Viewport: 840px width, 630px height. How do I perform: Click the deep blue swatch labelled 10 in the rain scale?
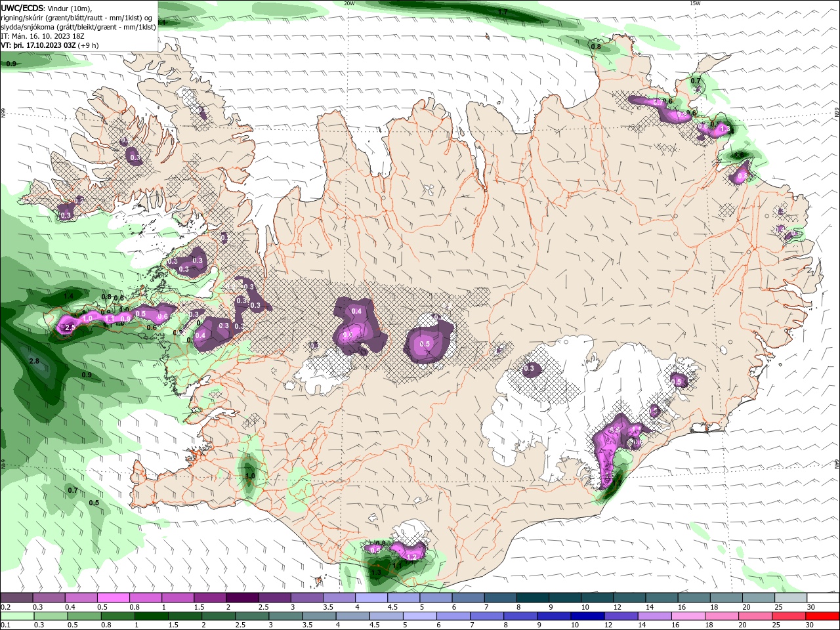[588, 616]
